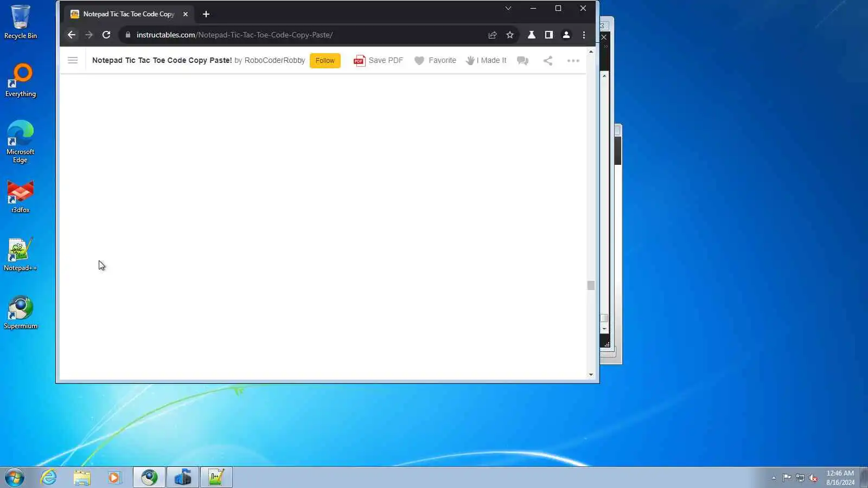Open the Windows Start menu

(15, 478)
